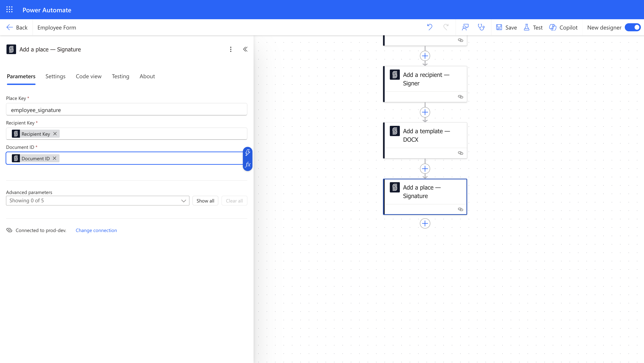Click the Undo arrow icon
This screenshot has height=363, width=644.
[430, 27]
